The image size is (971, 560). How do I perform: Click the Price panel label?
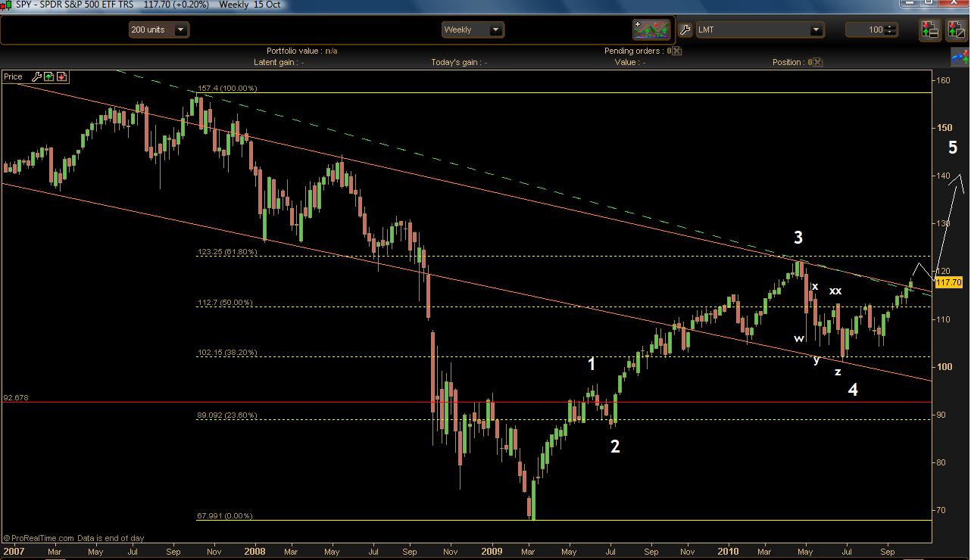13,76
